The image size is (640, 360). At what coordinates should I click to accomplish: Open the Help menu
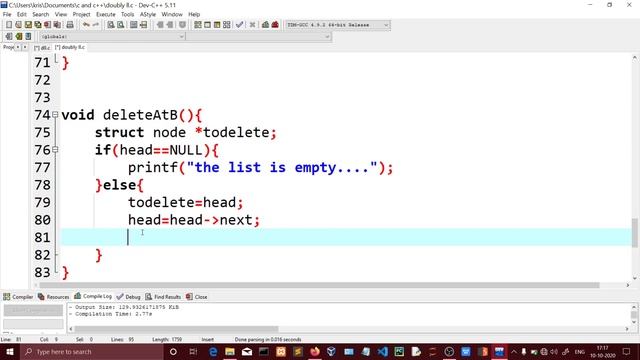click(194, 14)
